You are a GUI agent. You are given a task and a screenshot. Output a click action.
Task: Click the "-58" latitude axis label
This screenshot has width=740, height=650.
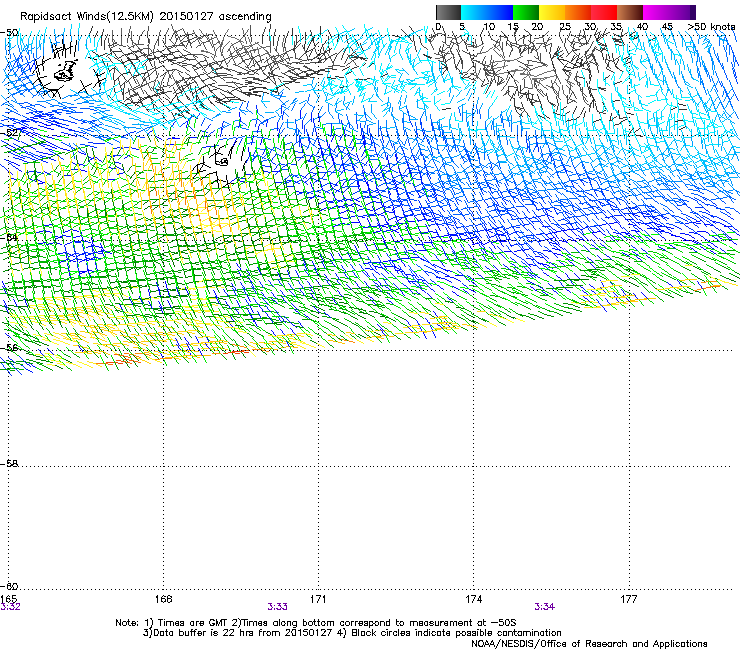[x=9, y=464]
